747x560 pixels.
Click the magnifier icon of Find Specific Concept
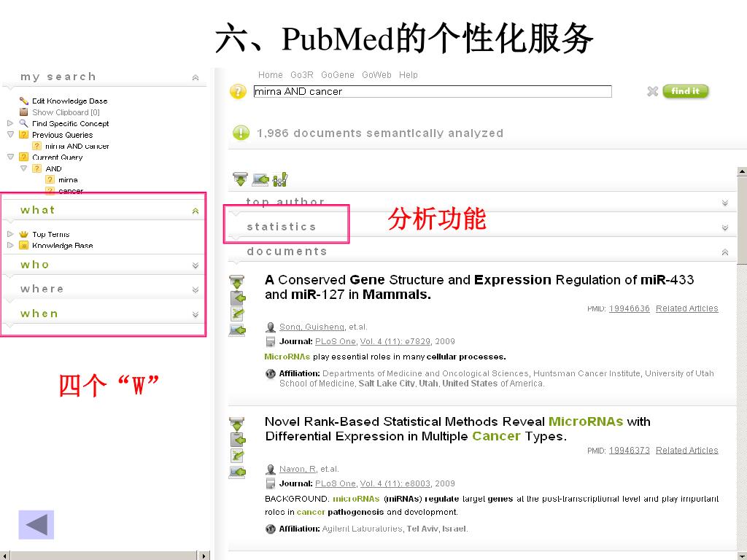tap(23, 123)
